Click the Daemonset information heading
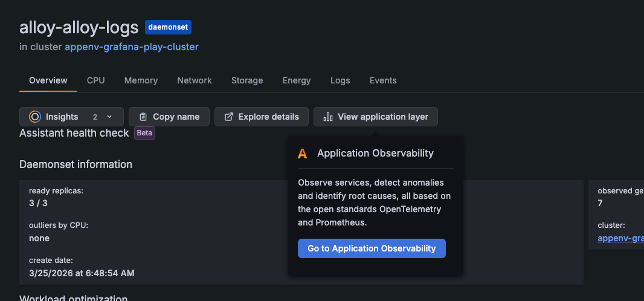 [76, 164]
